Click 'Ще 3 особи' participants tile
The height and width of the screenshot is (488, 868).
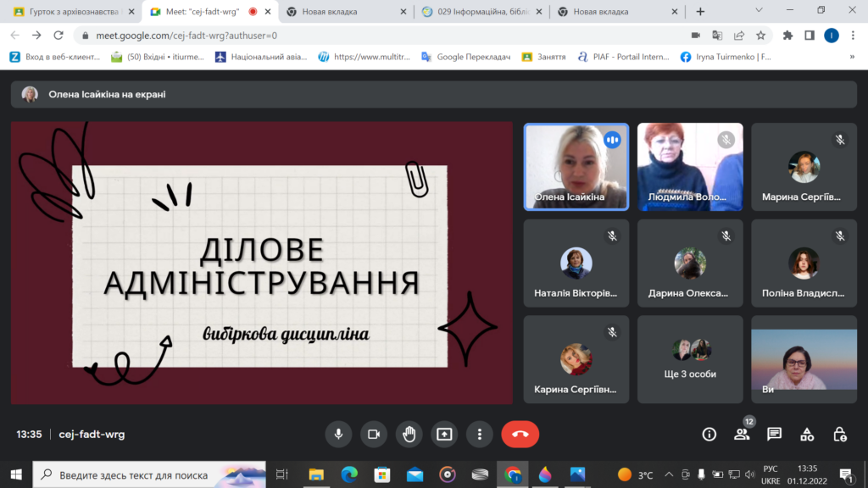click(x=690, y=358)
